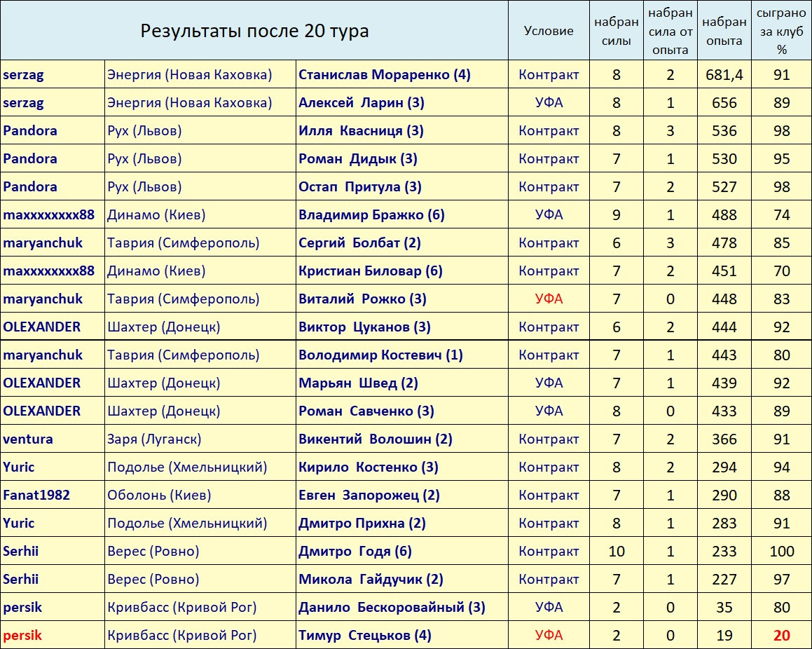Click manager ventura
This screenshot has height=649, width=812.
[x=28, y=439]
